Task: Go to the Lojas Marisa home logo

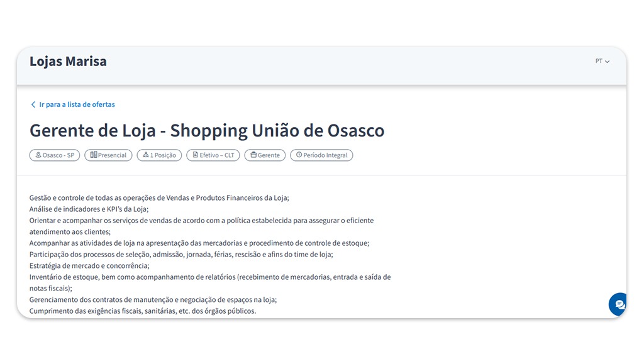Action: (x=68, y=62)
